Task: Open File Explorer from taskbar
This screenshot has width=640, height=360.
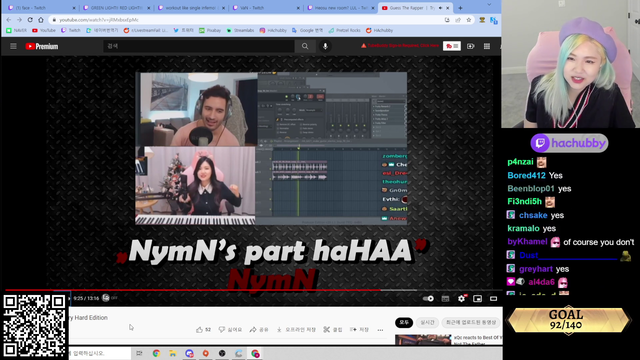Action: click(173, 353)
